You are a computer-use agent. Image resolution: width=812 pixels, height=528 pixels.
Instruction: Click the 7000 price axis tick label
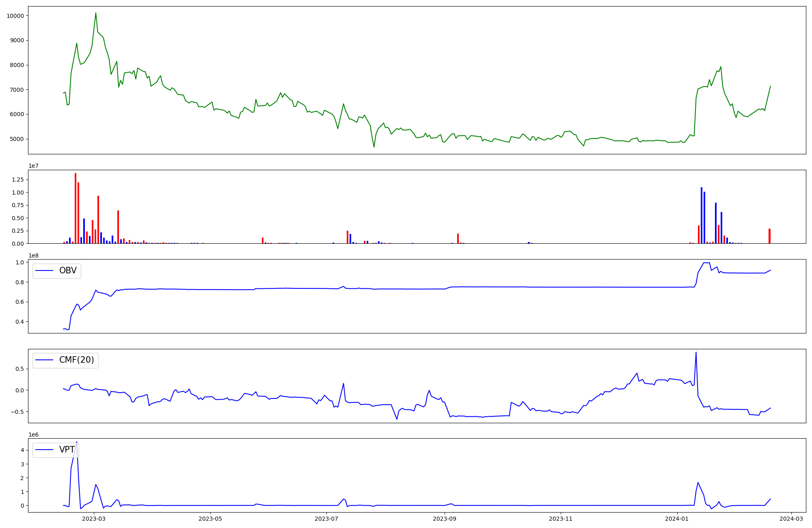coord(17,90)
